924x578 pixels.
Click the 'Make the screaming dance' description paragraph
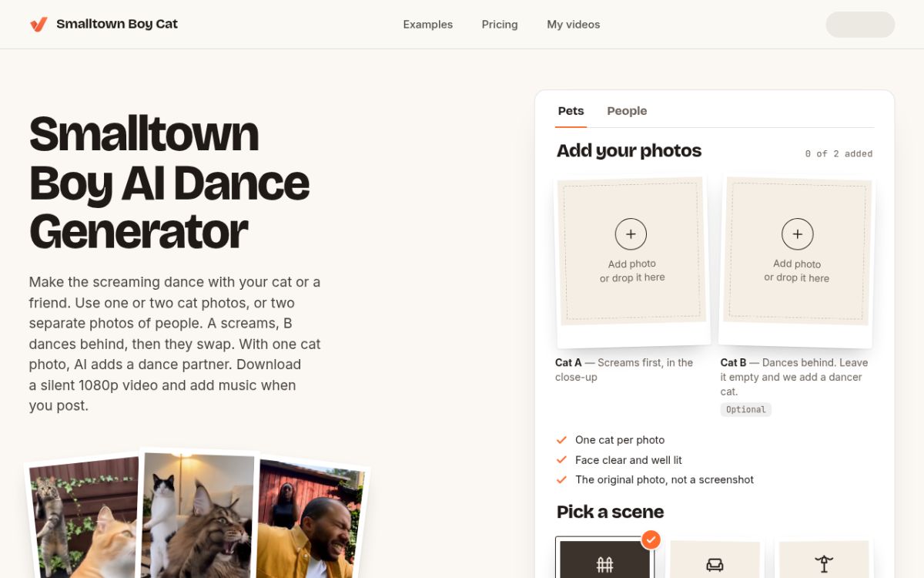175,344
